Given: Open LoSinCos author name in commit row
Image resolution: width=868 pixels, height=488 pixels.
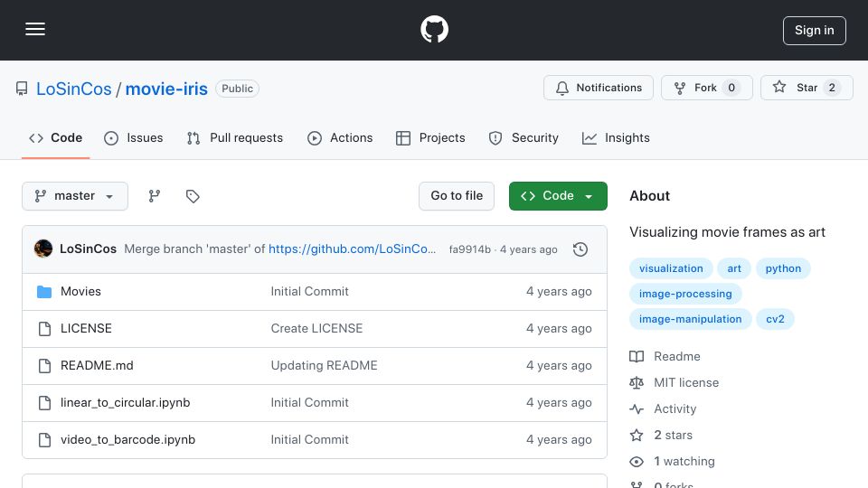Looking at the screenshot, I should 88,249.
